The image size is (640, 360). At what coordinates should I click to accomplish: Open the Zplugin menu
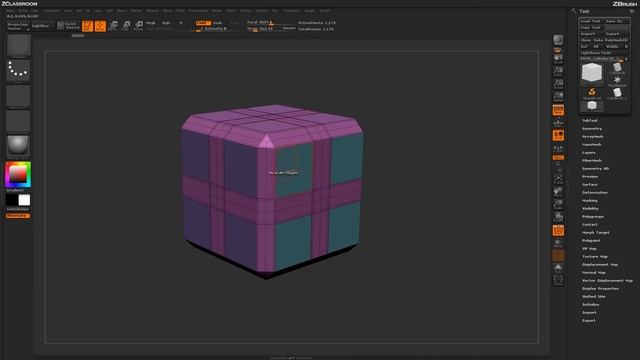[310, 11]
